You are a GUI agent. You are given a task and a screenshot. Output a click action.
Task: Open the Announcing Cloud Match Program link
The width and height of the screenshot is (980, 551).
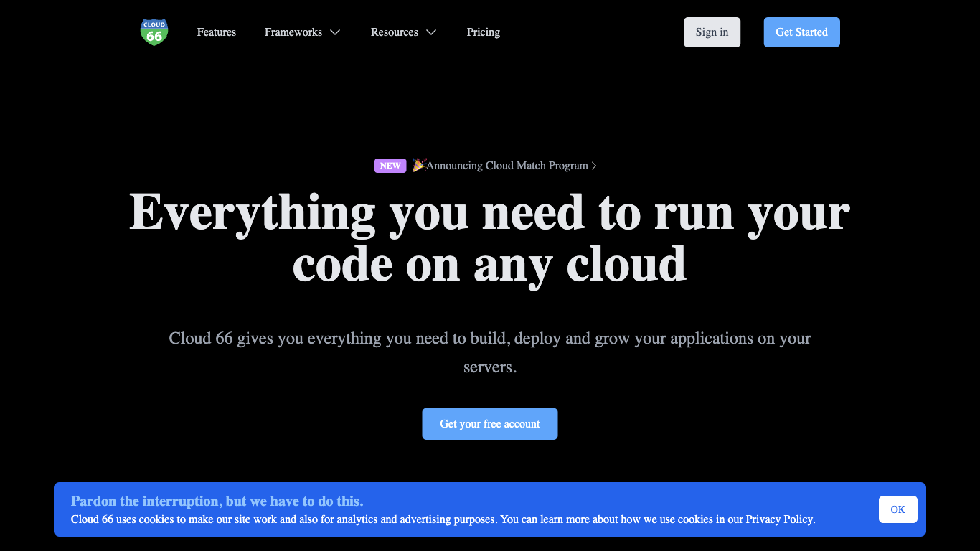507,166
